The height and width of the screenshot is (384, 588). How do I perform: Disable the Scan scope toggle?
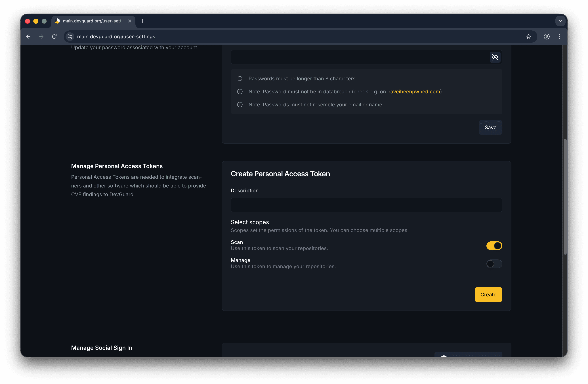[x=494, y=246]
